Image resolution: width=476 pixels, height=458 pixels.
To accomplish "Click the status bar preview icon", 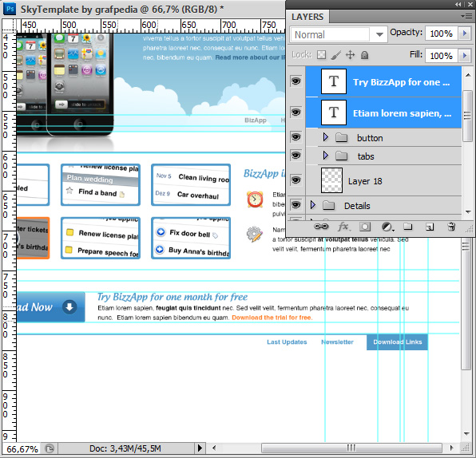I will tap(50, 448).
